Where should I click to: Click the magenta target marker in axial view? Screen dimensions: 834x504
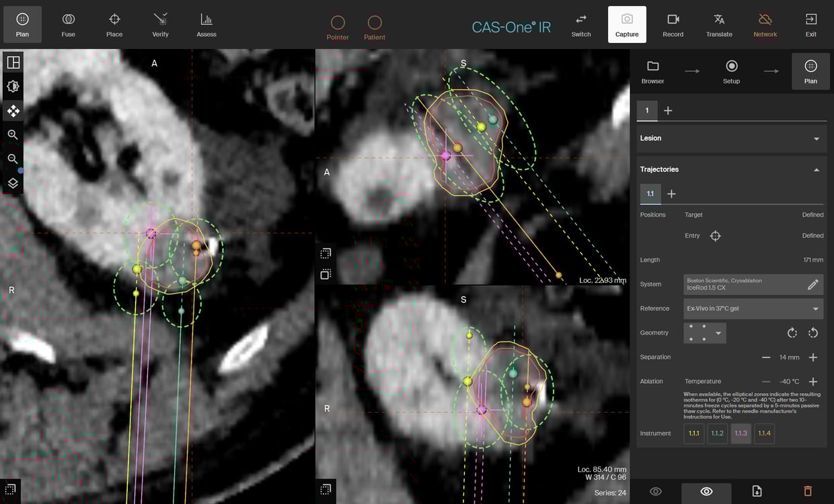(x=151, y=233)
